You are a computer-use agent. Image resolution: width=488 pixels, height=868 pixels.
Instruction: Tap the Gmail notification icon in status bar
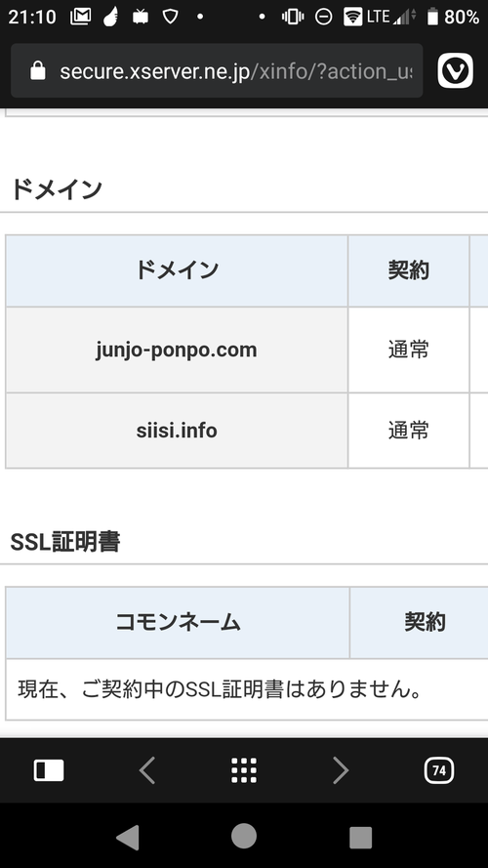(81, 17)
